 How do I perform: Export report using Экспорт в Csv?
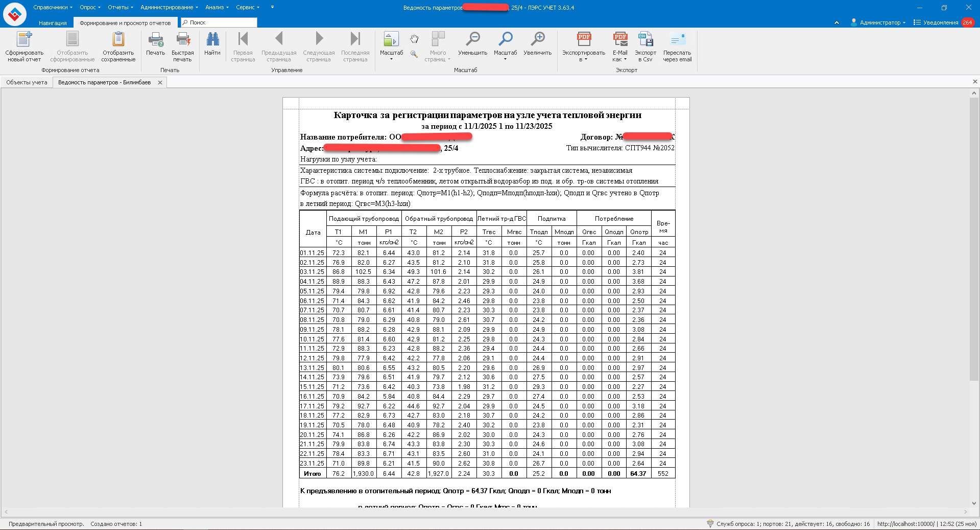[646, 40]
